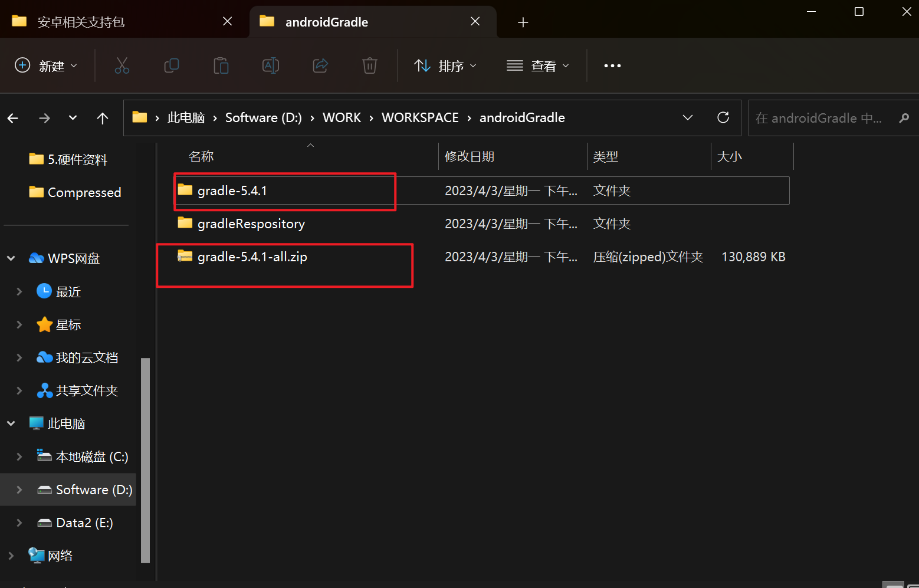919x588 pixels.
Task: Click the gradleRespository folder icon
Action: [x=185, y=223]
